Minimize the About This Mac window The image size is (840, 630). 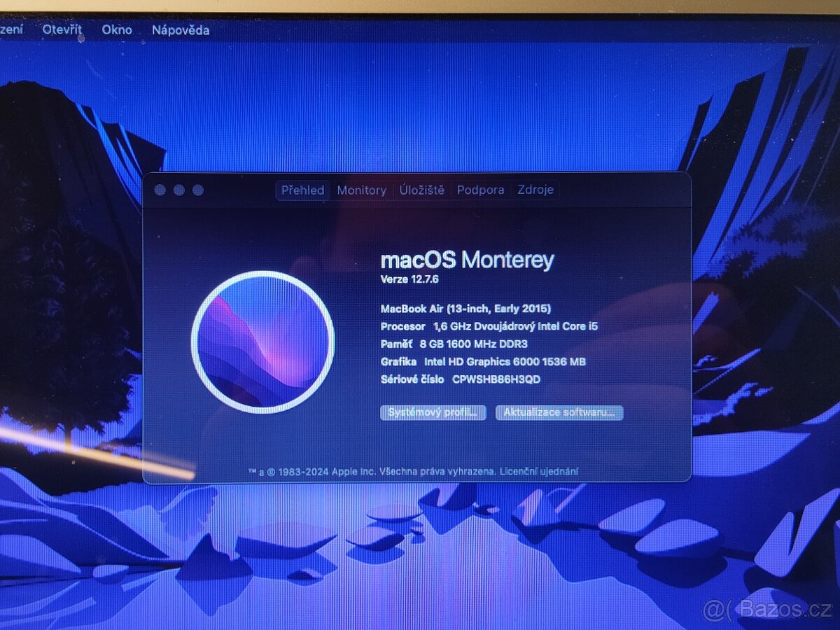coord(179,190)
